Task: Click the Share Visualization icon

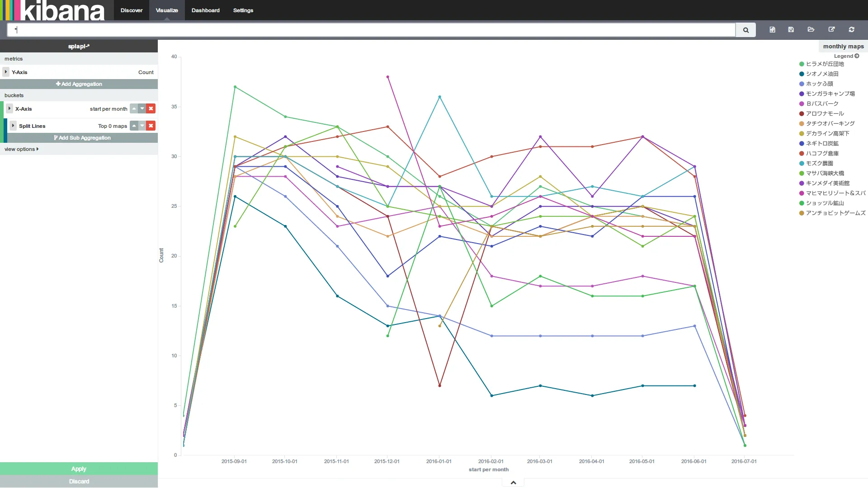Action: pos(831,29)
